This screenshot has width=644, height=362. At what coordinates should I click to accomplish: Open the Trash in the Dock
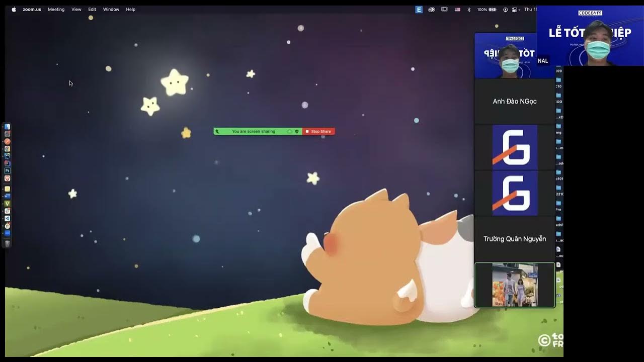coord(7,243)
